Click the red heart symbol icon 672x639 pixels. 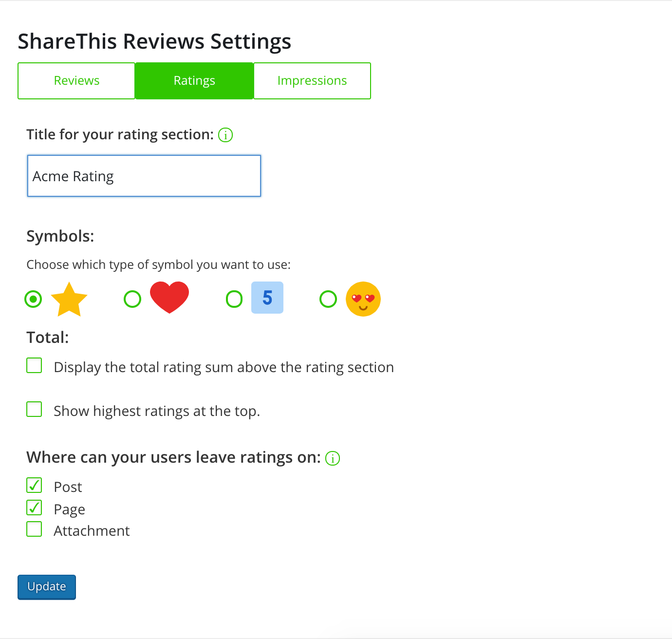(x=169, y=297)
